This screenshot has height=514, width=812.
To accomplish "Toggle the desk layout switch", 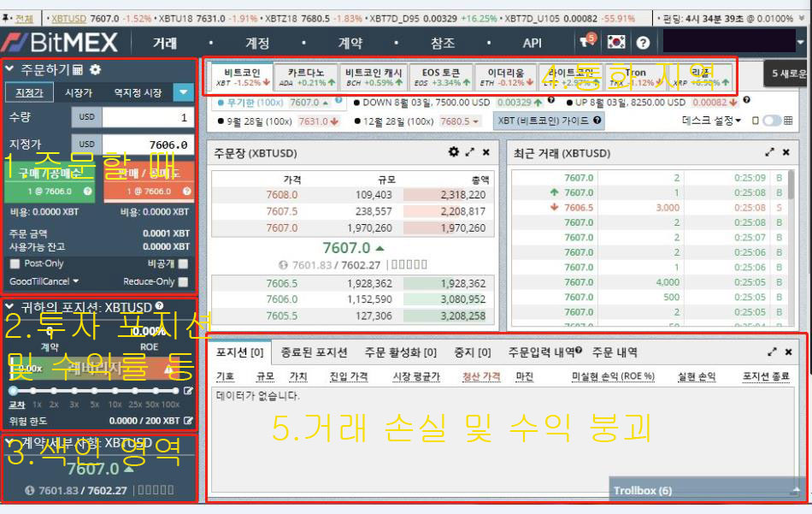I will click(x=772, y=121).
